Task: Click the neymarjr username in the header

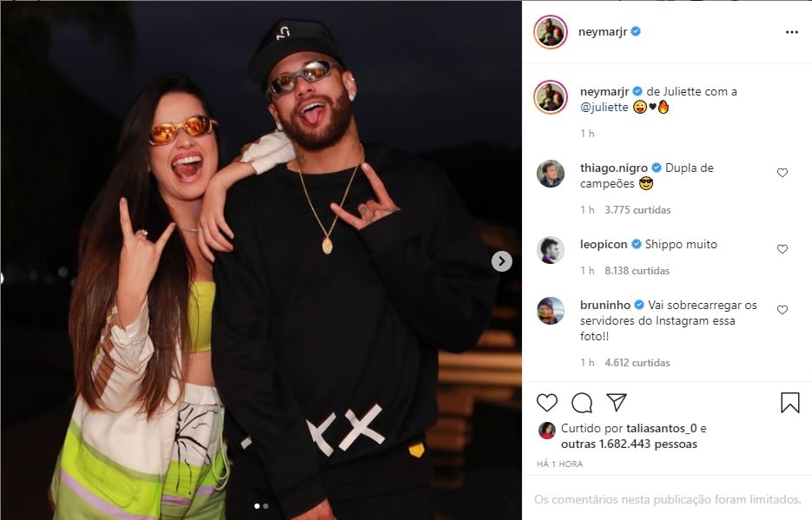Action: pyautogui.click(x=603, y=32)
